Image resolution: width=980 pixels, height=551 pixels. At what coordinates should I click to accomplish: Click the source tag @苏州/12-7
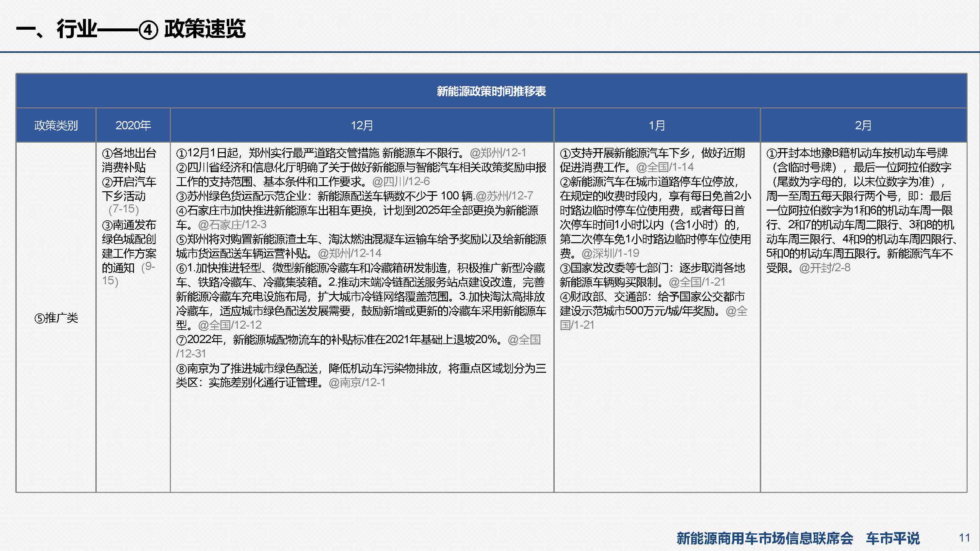point(504,196)
